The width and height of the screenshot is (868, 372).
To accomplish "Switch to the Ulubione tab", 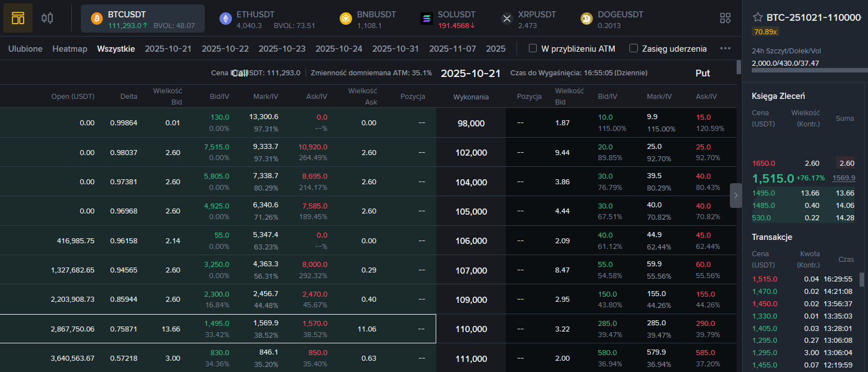I will [x=25, y=49].
